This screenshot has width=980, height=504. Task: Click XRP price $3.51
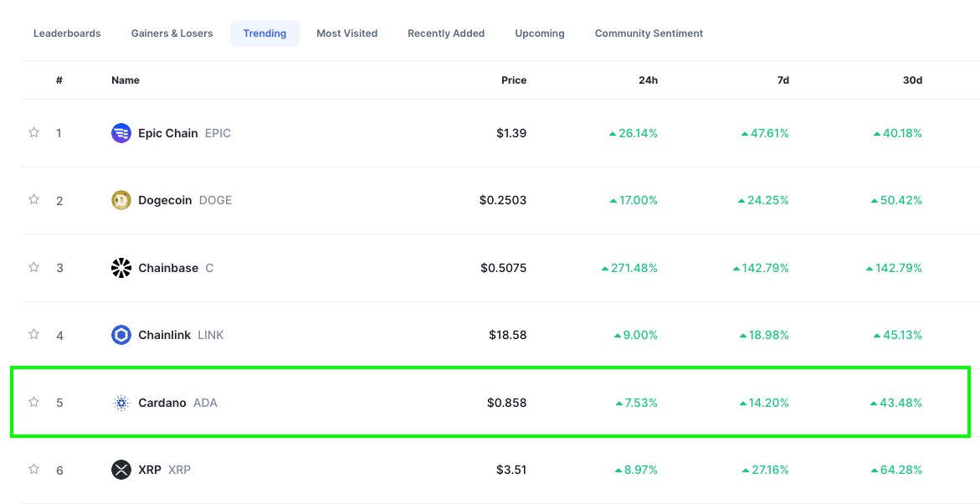click(511, 470)
